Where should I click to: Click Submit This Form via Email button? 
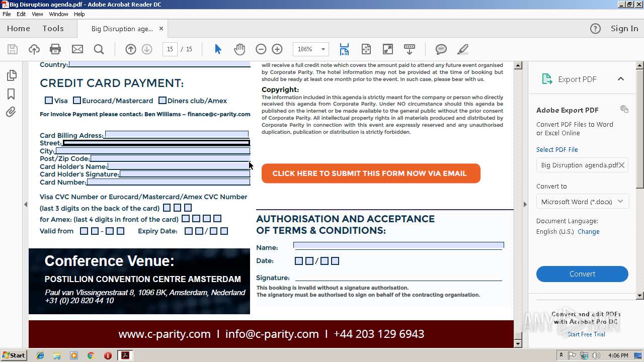coord(371,173)
